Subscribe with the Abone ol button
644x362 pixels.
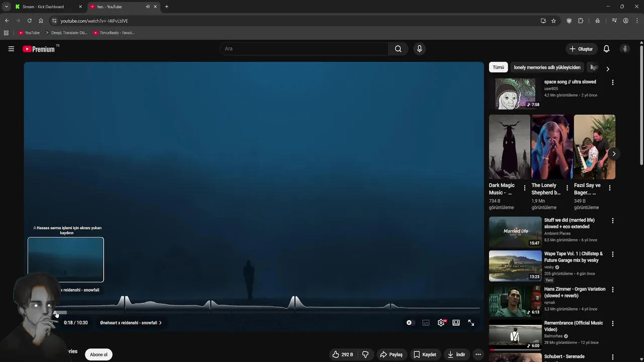tap(99, 354)
